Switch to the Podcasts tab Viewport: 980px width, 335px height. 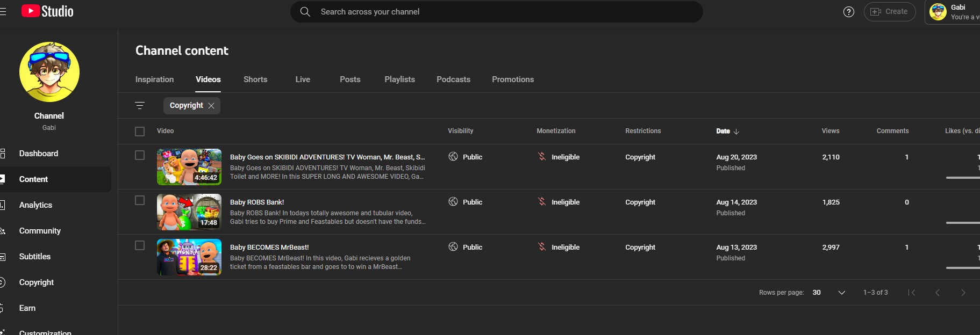453,79
